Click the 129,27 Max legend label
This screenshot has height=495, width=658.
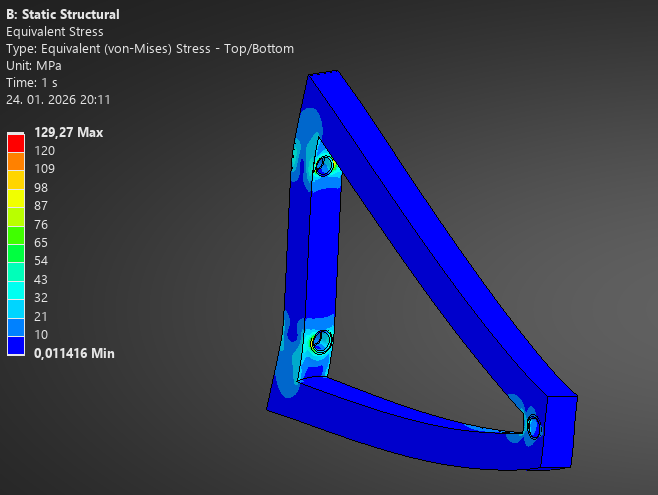click(68, 132)
